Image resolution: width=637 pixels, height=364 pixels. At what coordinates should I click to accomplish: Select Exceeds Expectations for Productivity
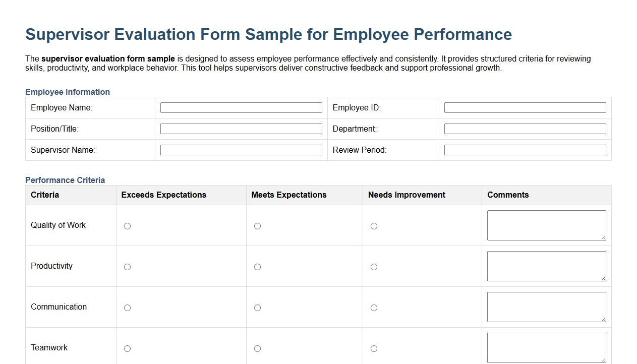(x=127, y=267)
